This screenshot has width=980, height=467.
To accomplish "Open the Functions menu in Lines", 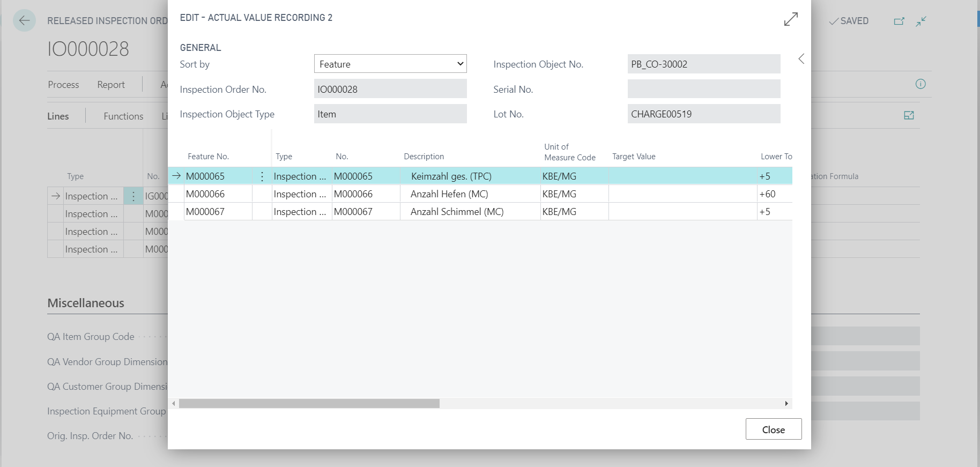I will [x=123, y=116].
